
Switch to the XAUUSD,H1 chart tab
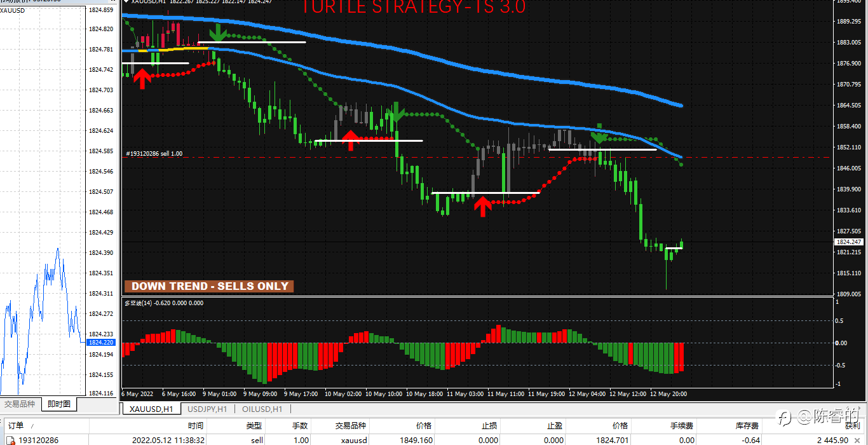(151, 409)
